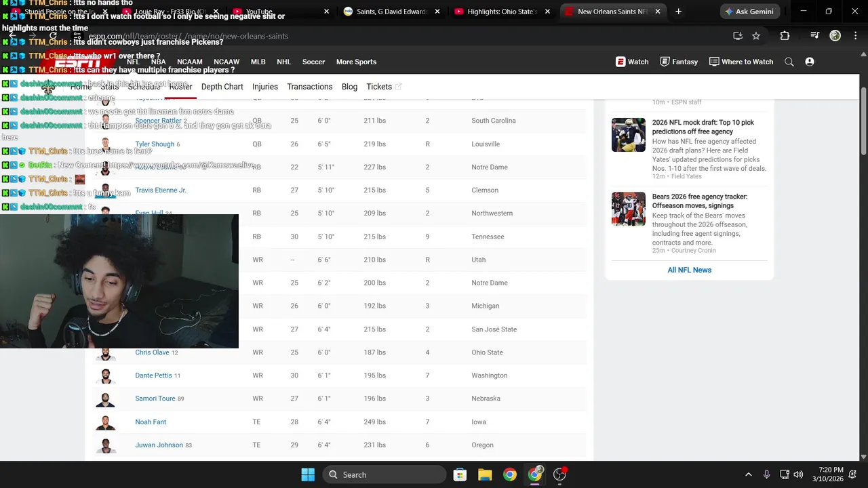Click Noah Fant's headshot image
This screenshot has width=868, height=488.
click(105, 422)
